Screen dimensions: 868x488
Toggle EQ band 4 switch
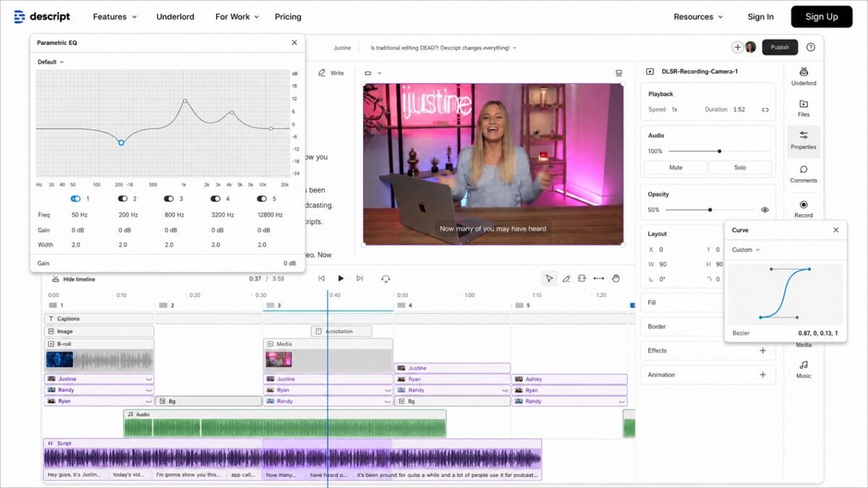click(x=216, y=198)
